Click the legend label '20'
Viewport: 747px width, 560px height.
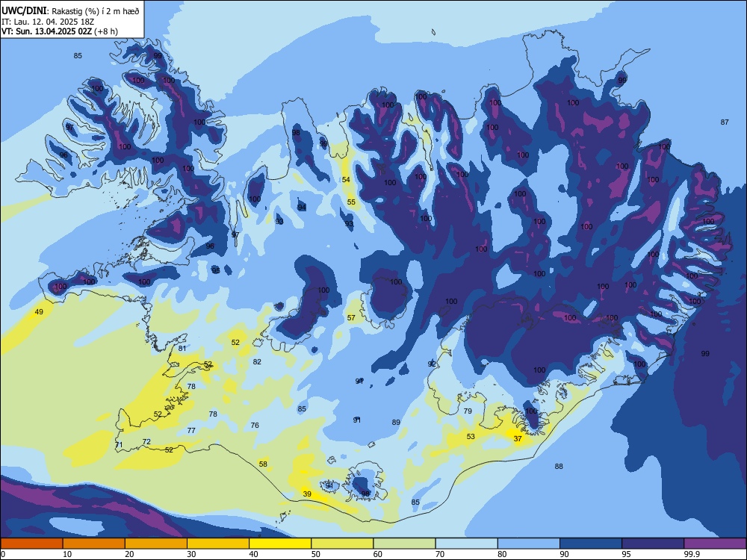click(129, 554)
